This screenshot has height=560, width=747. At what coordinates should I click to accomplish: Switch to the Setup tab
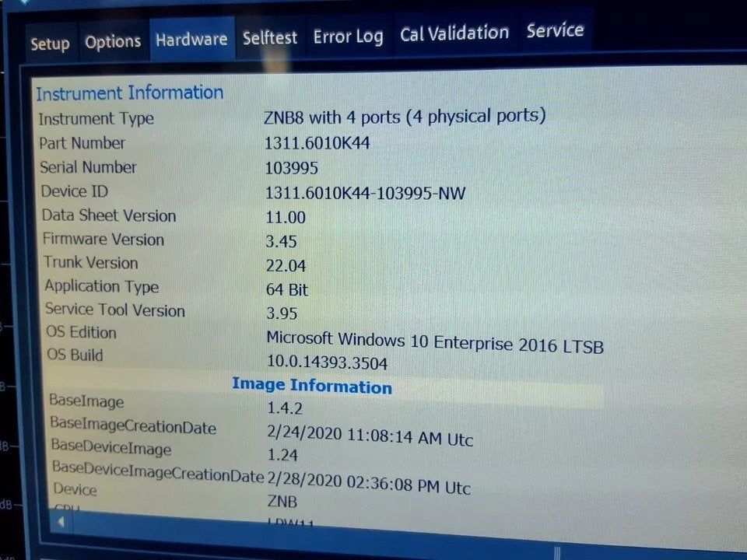(x=51, y=44)
